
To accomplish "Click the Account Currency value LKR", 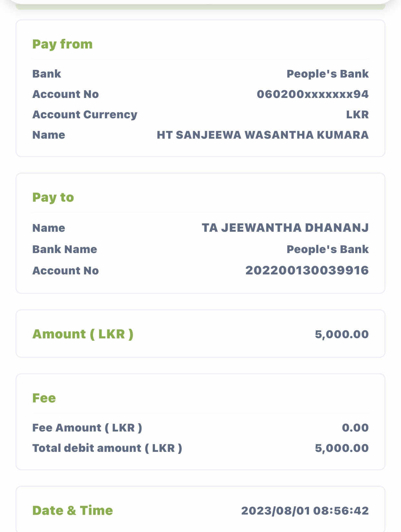I will [357, 115].
